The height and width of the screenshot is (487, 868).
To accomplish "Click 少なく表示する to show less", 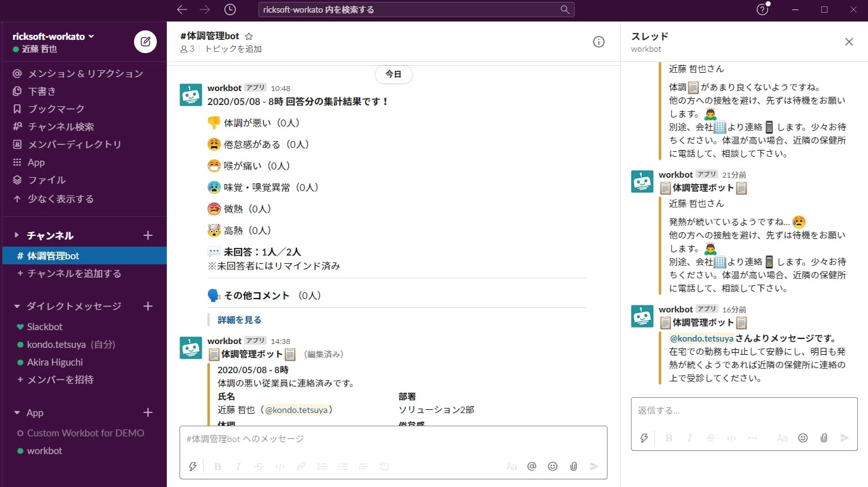I will tap(83, 199).
